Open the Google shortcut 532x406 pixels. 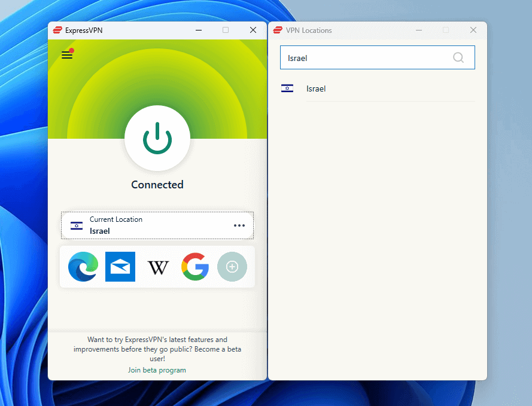195,267
